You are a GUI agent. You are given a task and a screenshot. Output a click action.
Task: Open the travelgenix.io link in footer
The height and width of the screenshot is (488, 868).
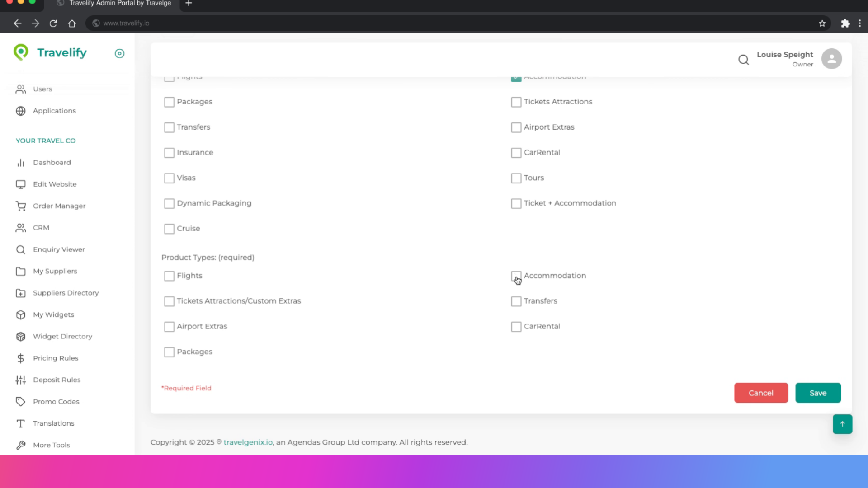coord(247,442)
